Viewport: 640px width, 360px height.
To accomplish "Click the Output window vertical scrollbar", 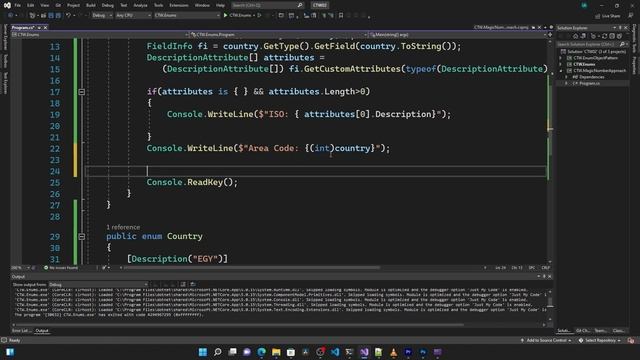I will click(550, 304).
